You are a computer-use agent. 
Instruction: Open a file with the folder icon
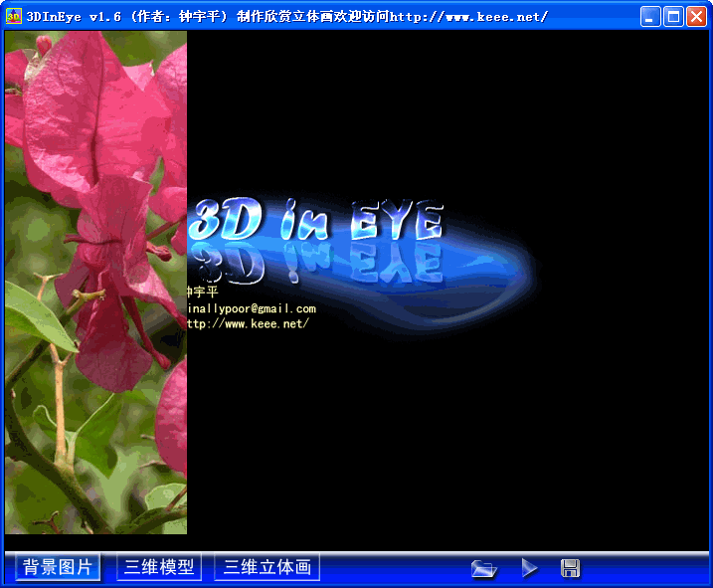coord(484,568)
